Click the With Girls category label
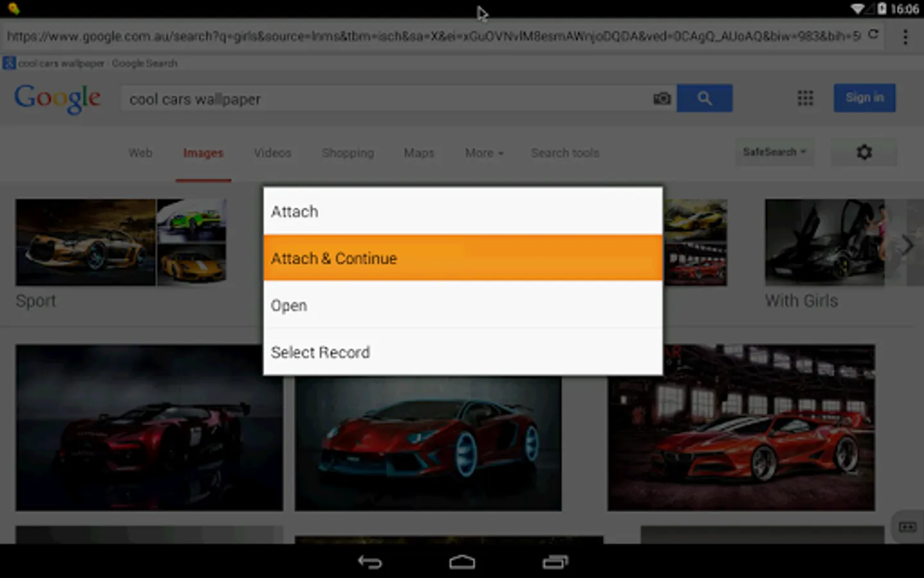Viewport: 924px width, 578px height. 801,301
